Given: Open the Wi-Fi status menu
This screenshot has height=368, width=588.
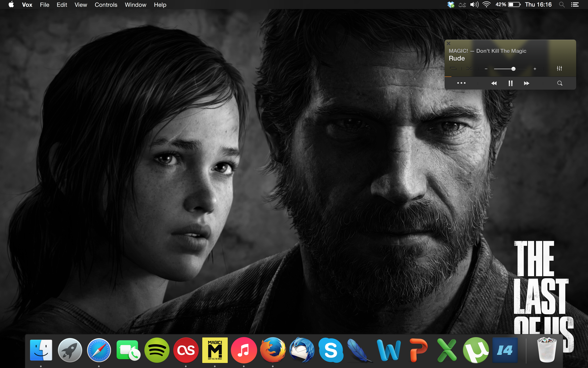Looking at the screenshot, I should [x=487, y=5].
